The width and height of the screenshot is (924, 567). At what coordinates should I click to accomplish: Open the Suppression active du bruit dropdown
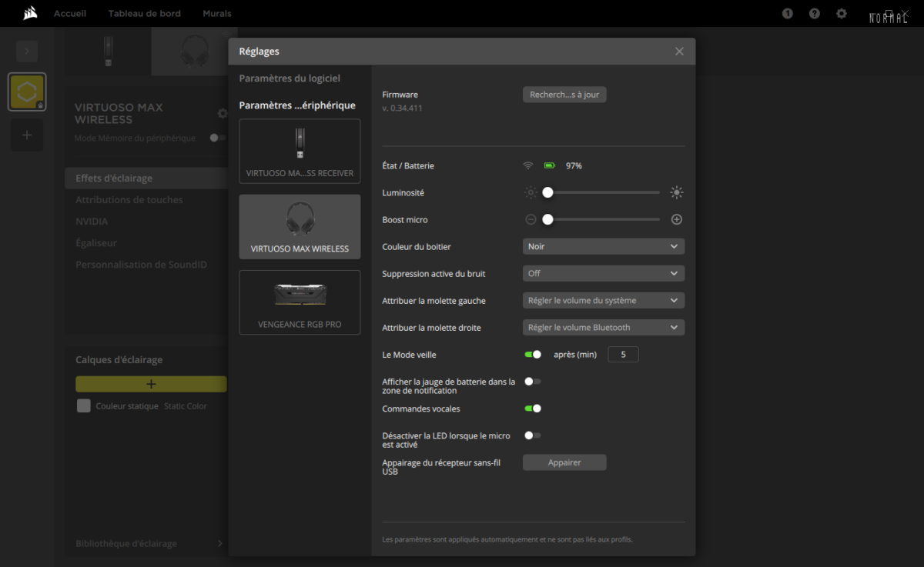(603, 273)
